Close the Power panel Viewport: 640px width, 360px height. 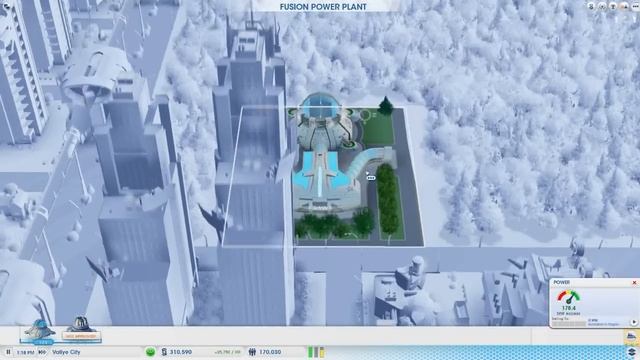(634, 282)
